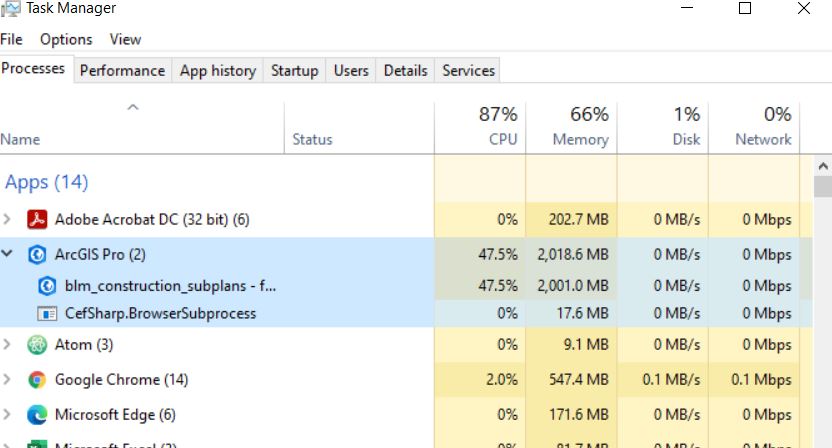
Task: Sort by the 87% CPU column
Action: coord(480,127)
